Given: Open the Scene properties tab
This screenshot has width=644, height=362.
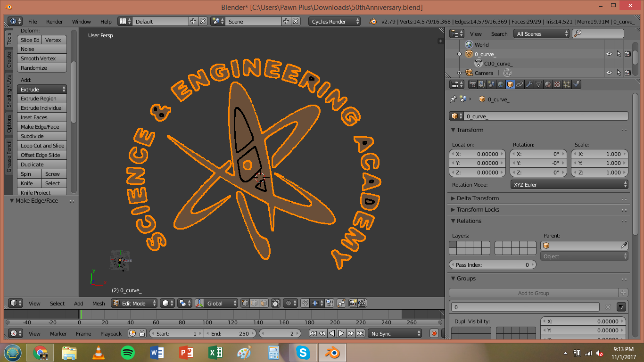Looking at the screenshot, I should (x=491, y=84).
